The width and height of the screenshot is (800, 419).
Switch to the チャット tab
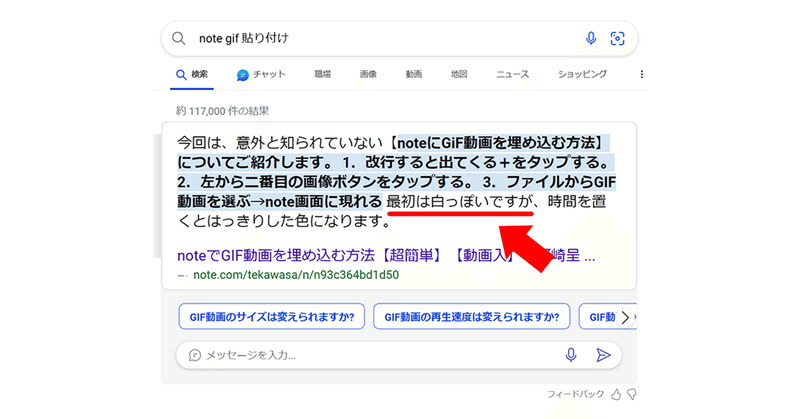261,75
